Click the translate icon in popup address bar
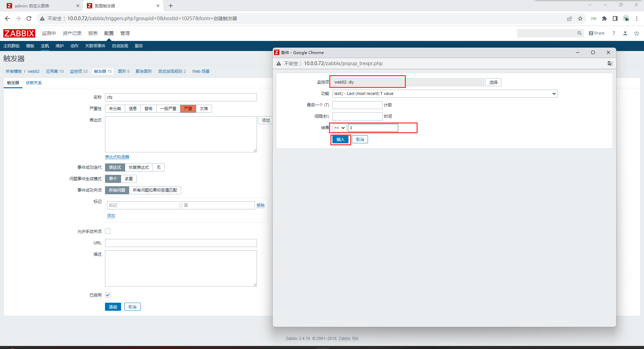 pos(610,63)
